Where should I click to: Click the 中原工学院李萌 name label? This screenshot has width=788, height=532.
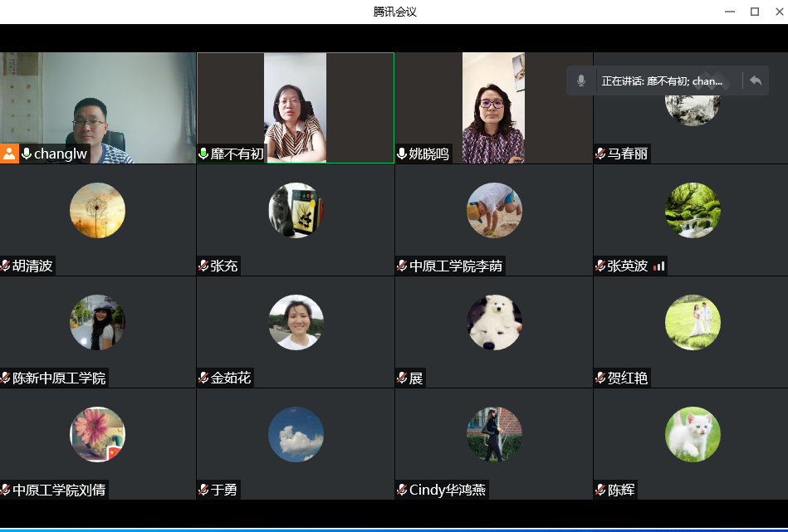(x=456, y=266)
